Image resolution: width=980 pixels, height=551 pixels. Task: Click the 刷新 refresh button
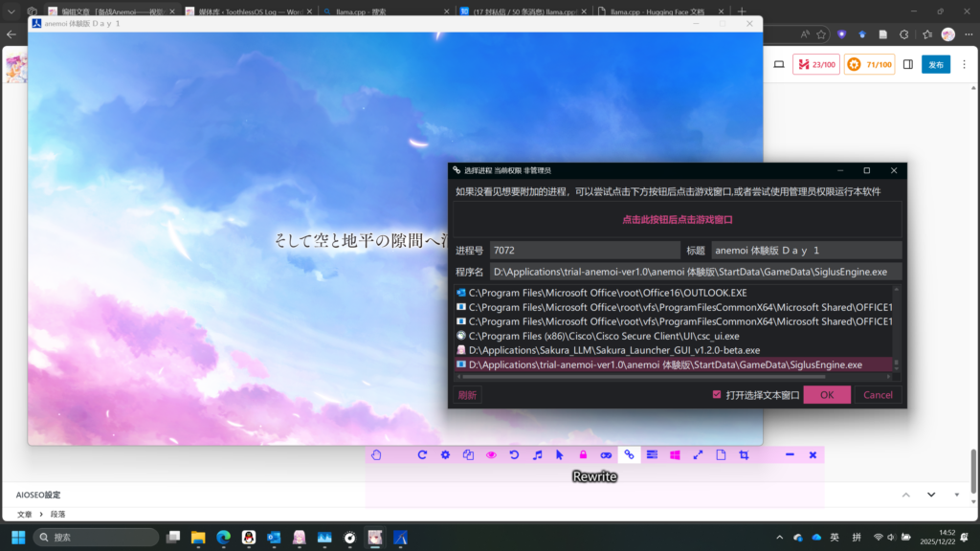click(467, 395)
